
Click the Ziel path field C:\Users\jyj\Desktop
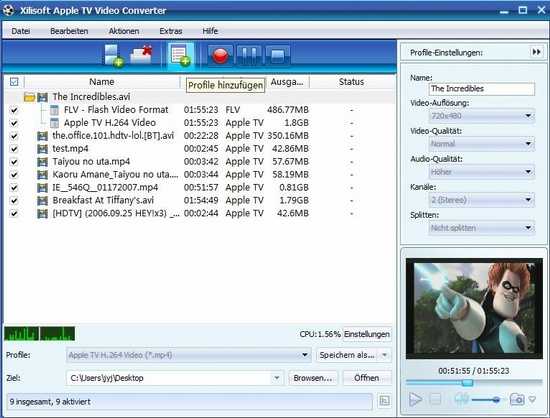point(169,378)
